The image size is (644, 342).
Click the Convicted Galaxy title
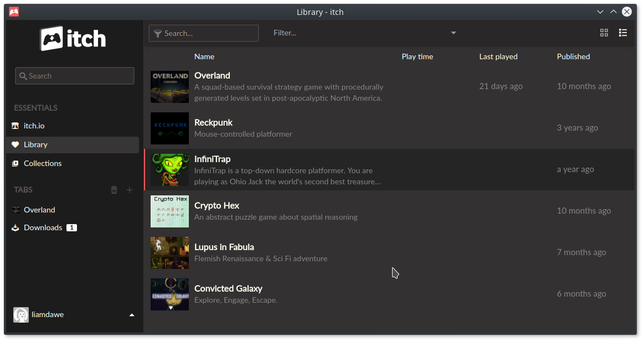228,289
